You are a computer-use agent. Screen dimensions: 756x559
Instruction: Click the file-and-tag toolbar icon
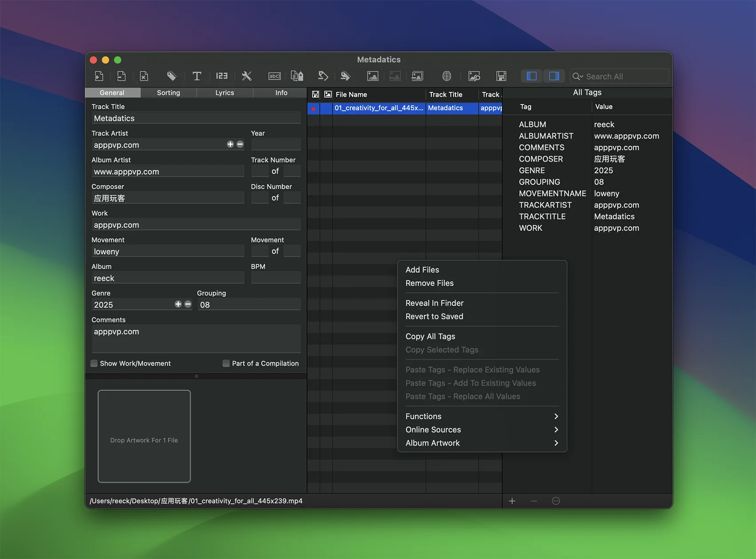(297, 76)
